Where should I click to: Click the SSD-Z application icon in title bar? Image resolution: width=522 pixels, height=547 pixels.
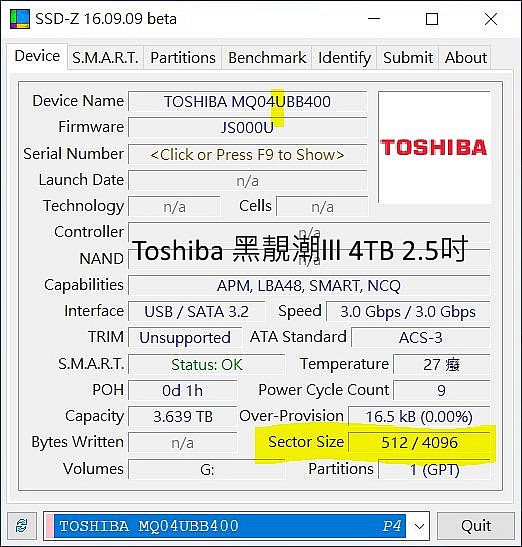pos(20,19)
